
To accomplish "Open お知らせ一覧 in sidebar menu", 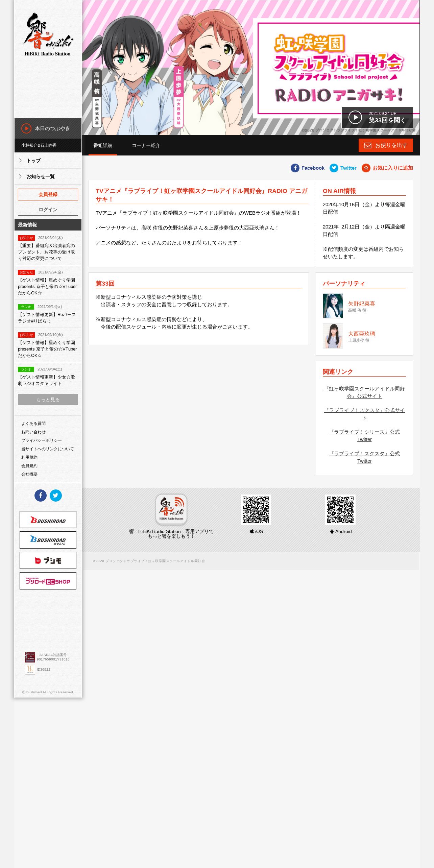I will [x=48, y=176].
